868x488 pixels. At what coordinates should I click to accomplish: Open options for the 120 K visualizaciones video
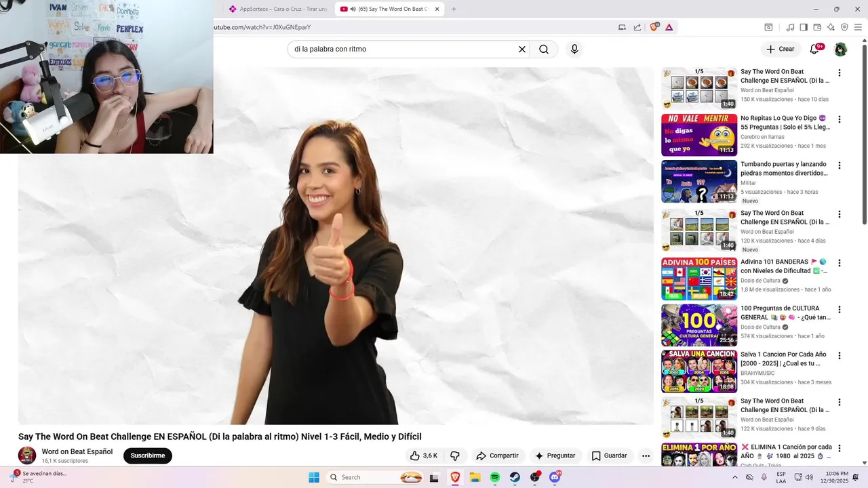coord(840,214)
